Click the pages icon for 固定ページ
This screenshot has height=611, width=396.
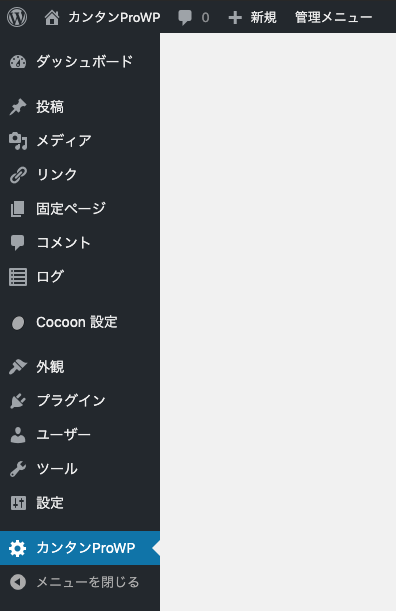18,209
